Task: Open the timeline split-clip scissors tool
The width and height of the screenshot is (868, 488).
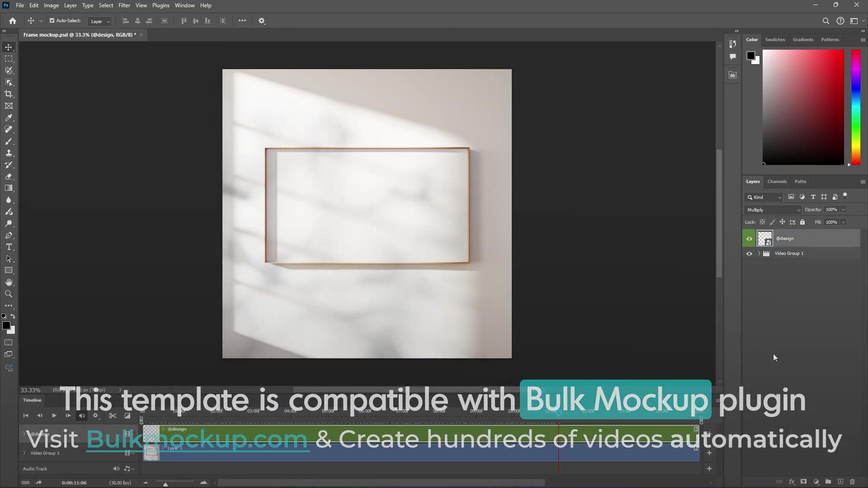Action: [113, 416]
